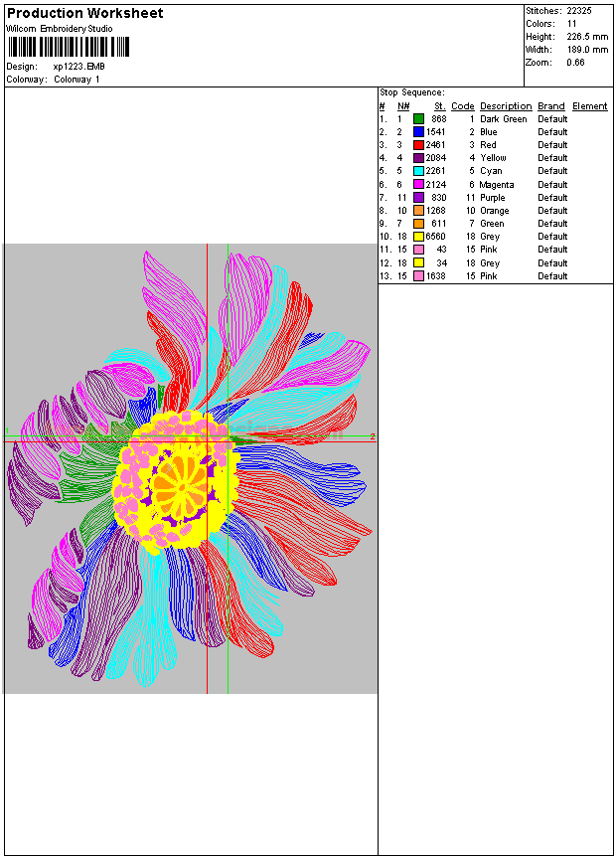Select the stitch count '830'
The height and width of the screenshot is (856, 616).
point(439,198)
